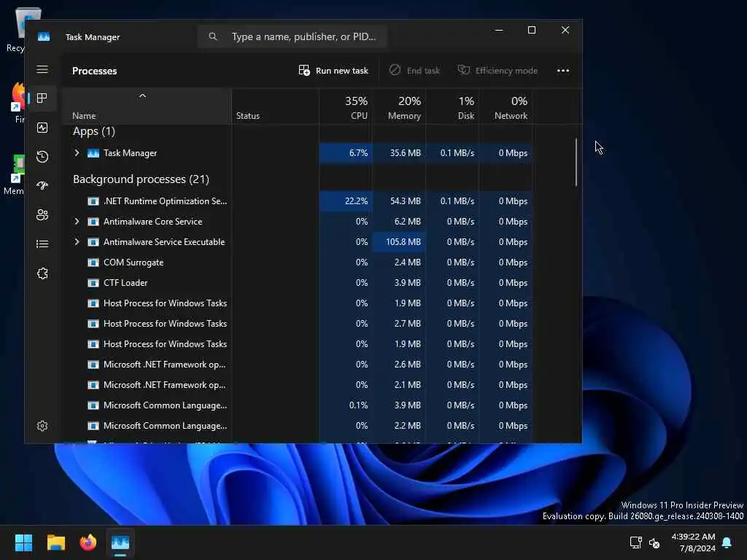Click the Task Manager title bar icon

tap(44, 37)
